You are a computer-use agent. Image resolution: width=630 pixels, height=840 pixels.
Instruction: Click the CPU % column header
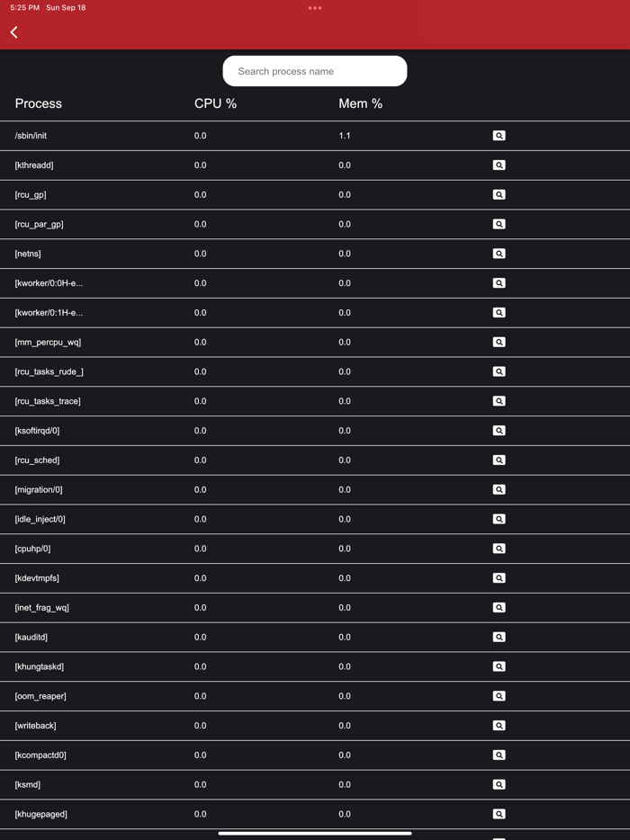[215, 103]
